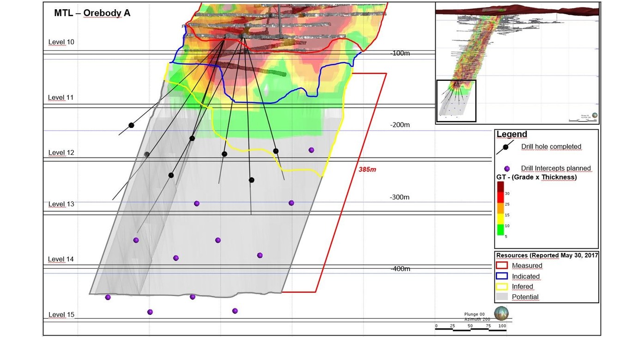Screen dimensions: 644x337
Task: Click the 'Potential' legend label
Action: coord(525,297)
